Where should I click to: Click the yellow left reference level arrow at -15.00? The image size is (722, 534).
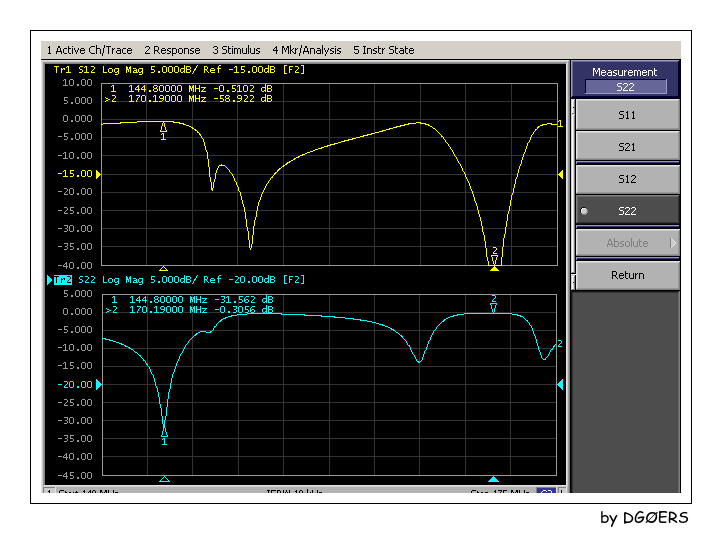point(98,174)
